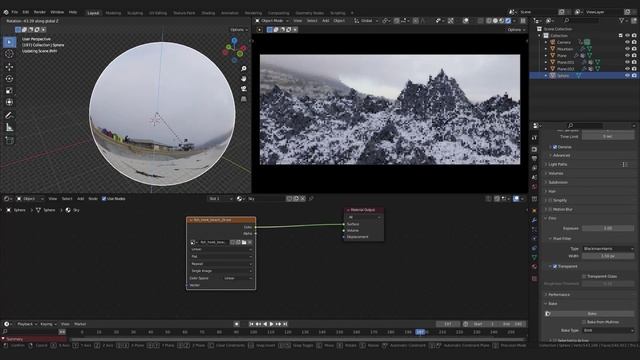Select the Cursor tool in left viewport
The image size is (640, 360).
click(9, 54)
